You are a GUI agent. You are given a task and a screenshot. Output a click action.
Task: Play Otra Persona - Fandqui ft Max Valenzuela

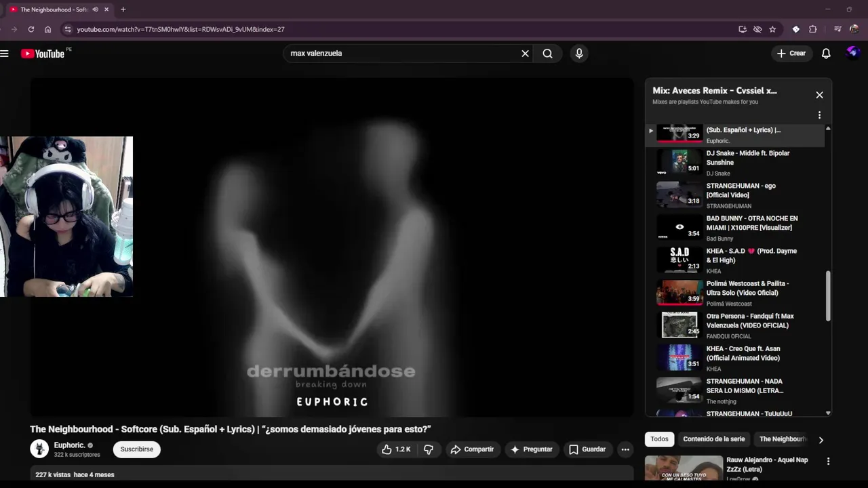736,325
